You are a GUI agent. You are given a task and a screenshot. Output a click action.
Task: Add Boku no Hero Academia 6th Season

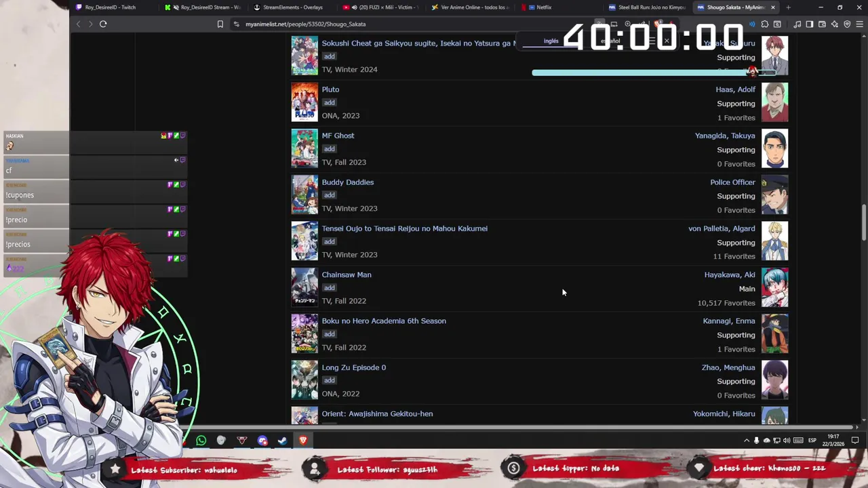(x=329, y=334)
